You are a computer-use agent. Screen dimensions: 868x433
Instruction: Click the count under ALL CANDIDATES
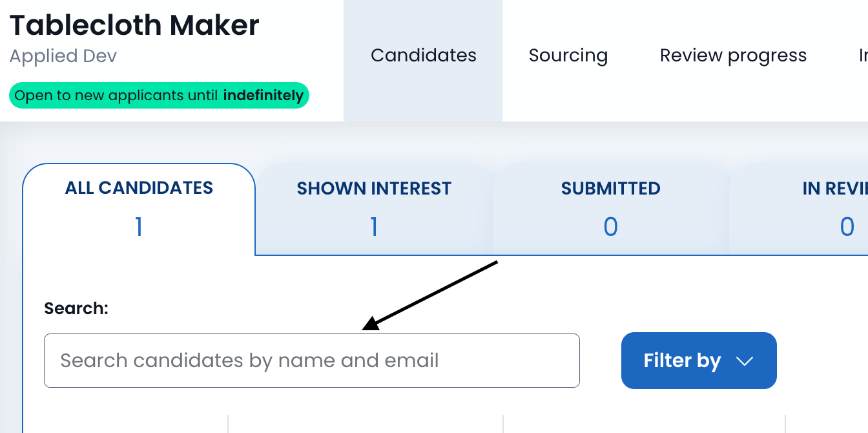pyautogui.click(x=139, y=227)
